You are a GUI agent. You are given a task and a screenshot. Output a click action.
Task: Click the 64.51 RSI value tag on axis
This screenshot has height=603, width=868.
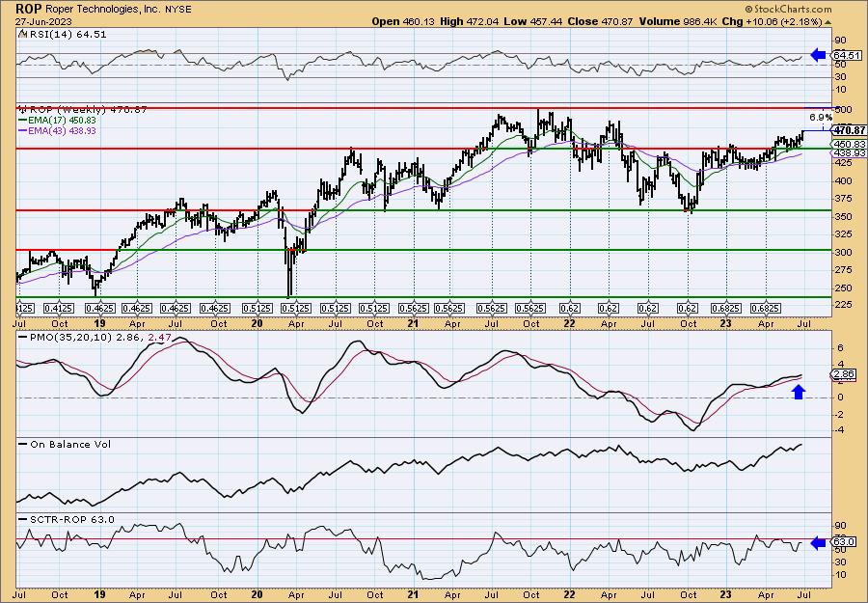847,55
